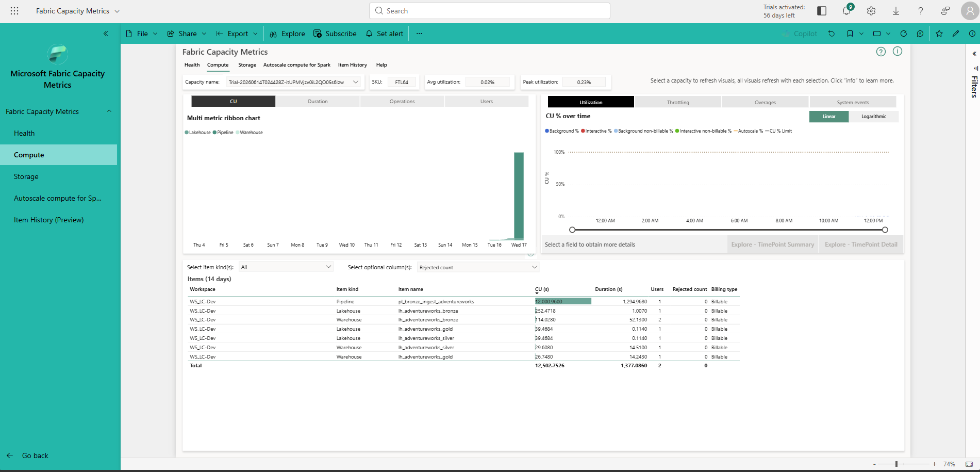Screen dimensions: 980x472
Task: Expand the Filters pane chevron
Action: (974, 54)
